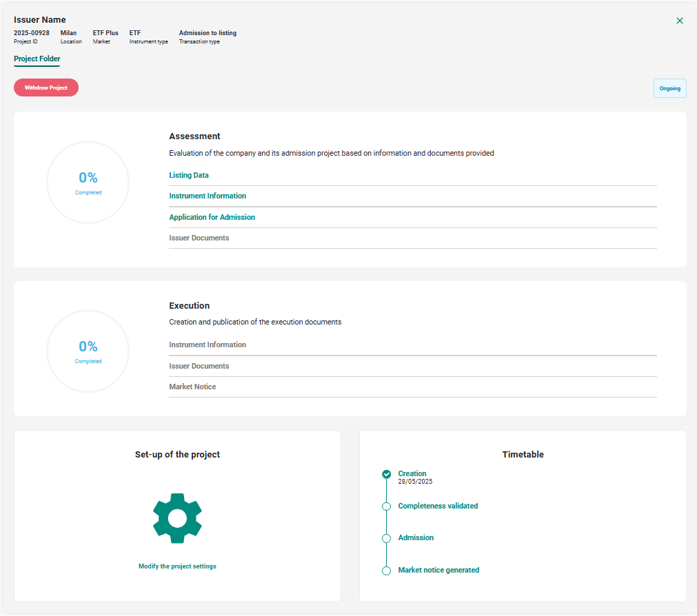Click the Milan location value

(x=68, y=33)
